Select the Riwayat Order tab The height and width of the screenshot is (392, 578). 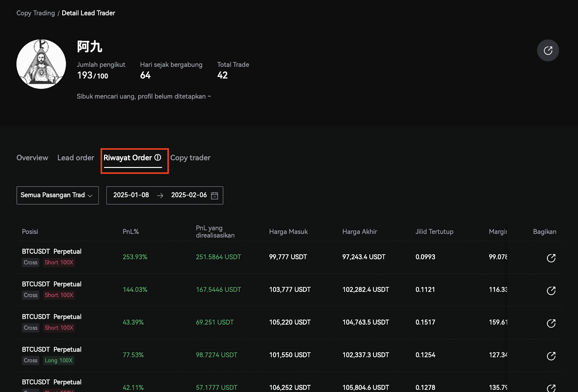coord(128,158)
